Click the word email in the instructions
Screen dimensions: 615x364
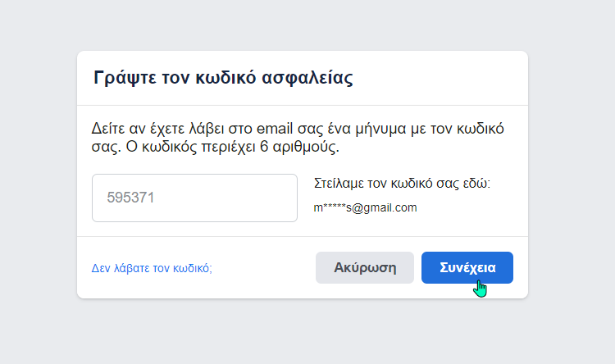[275, 129]
